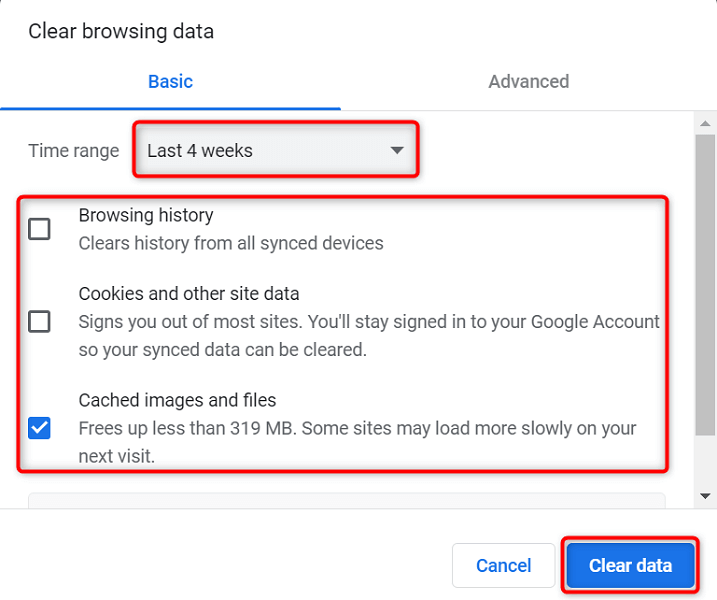Click the 'Clears history from all synced devices' text

click(231, 243)
